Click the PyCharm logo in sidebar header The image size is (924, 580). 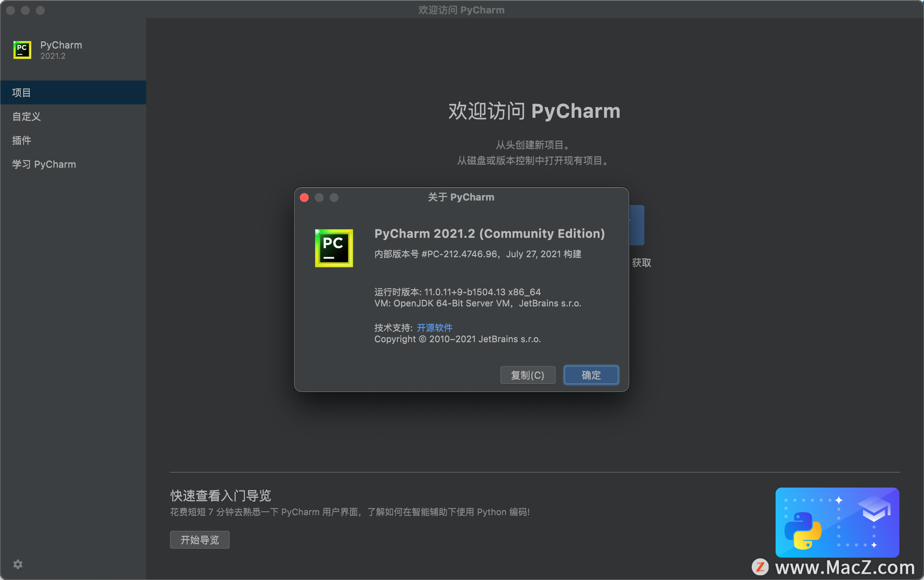pos(22,50)
